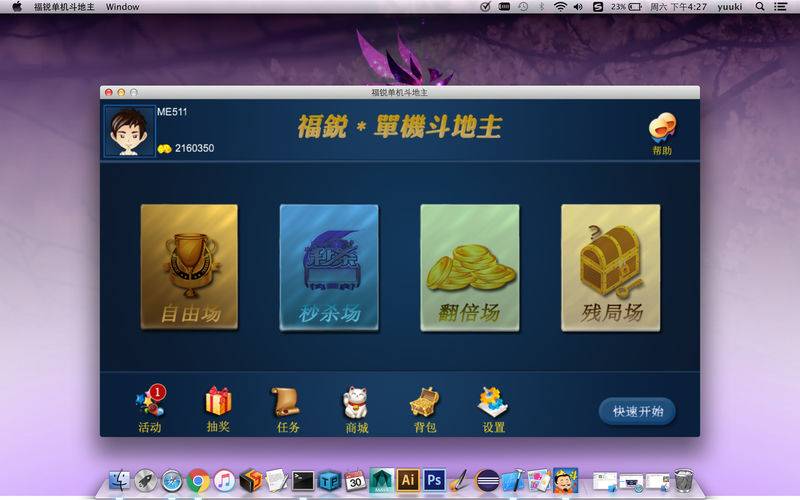
Task: Select the 秒杀场 blue card
Action: tap(330, 267)
